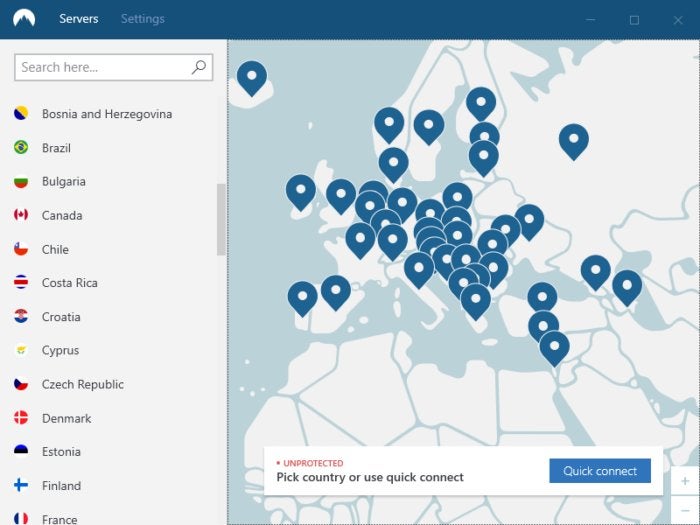Screen dimensions: 700x525
Task: Open the Servers tab
Action: click(x=79, y=19)
